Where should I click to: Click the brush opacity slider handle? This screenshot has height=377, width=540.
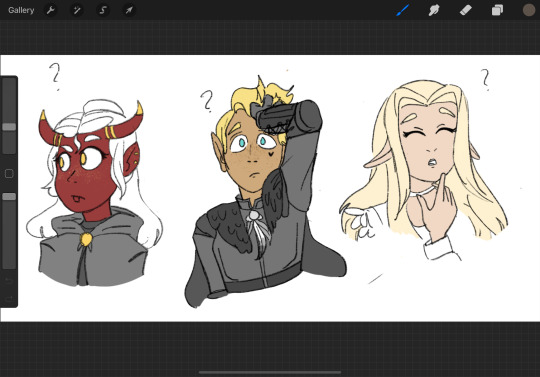click(9, 196)
